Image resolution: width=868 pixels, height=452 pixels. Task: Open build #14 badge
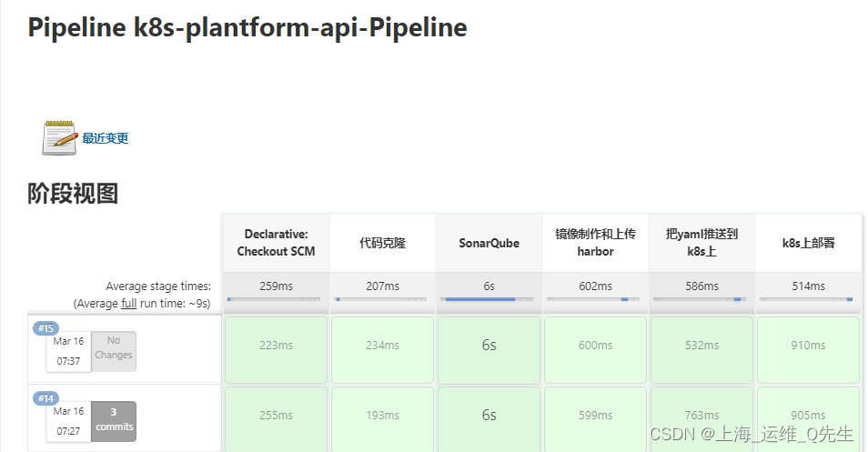point(45,398)
